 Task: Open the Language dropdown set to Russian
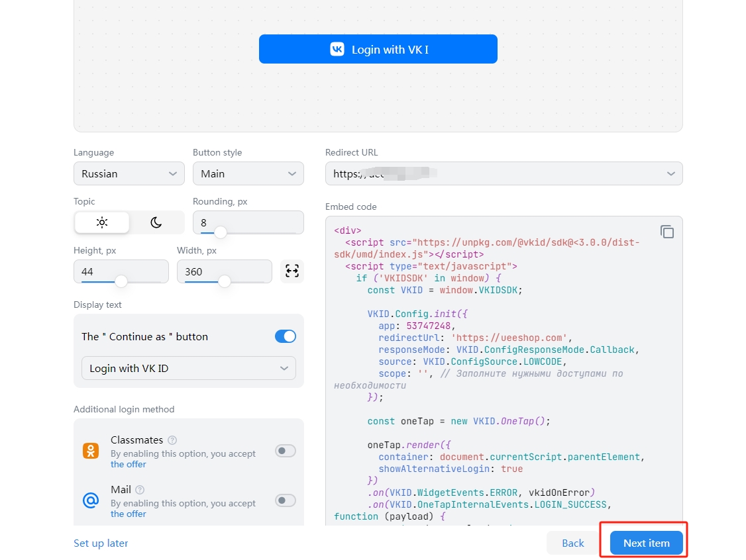coord(129,173)
